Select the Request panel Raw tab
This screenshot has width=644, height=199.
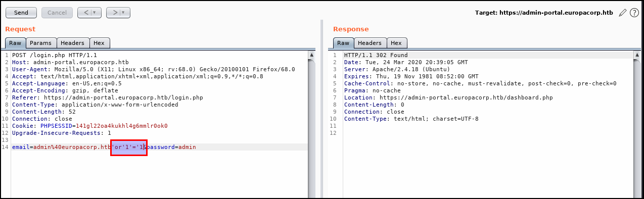(x=15, y=43)
